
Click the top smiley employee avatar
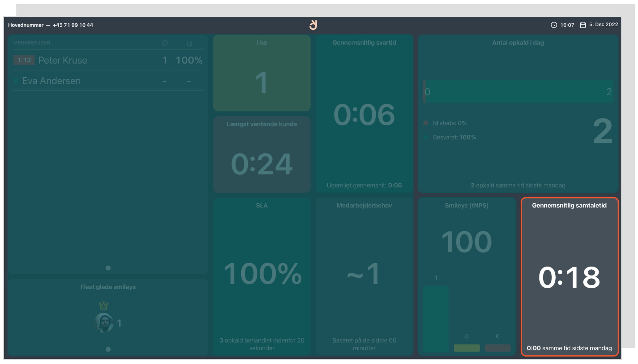point(104,323)
